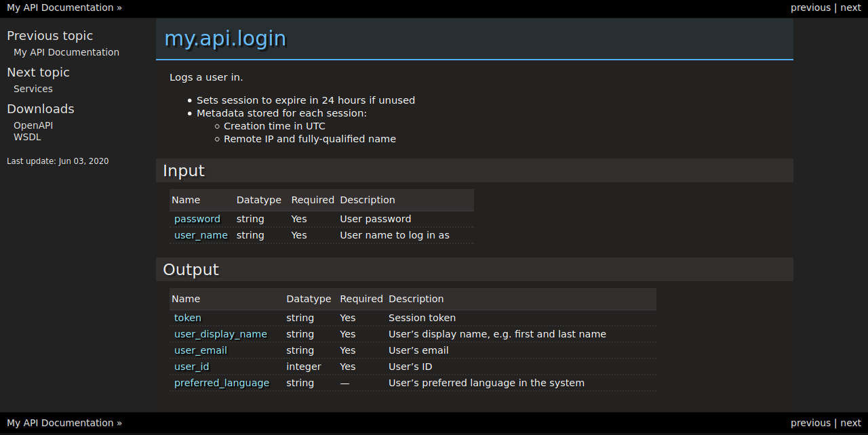Click the my.api.login page heading
This screenshot has width=868, height=435.
point(225,39)
